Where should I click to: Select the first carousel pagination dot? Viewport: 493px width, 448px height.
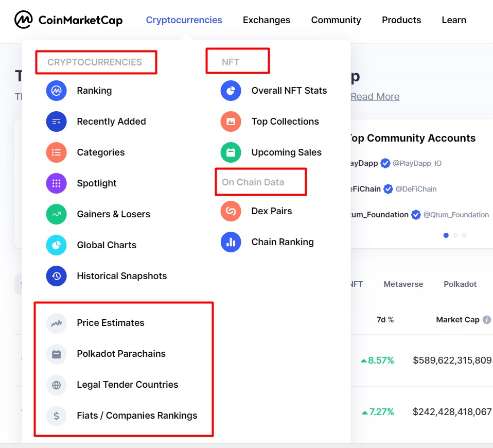pyautogui.click(x=446, y=235)
